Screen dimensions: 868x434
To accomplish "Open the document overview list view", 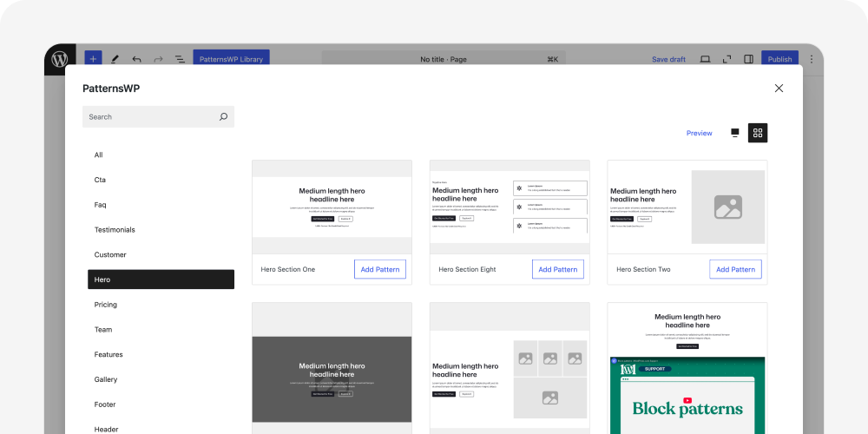I will coord(180,59).
